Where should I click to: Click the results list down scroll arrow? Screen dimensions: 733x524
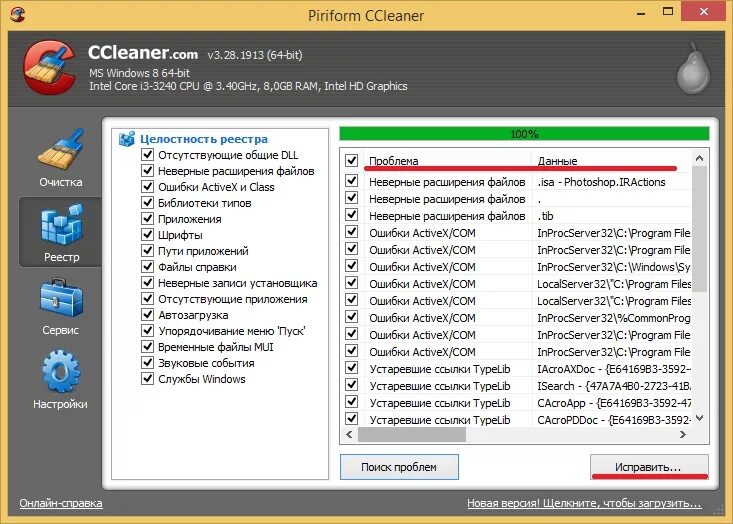click(x=699, y=418)
